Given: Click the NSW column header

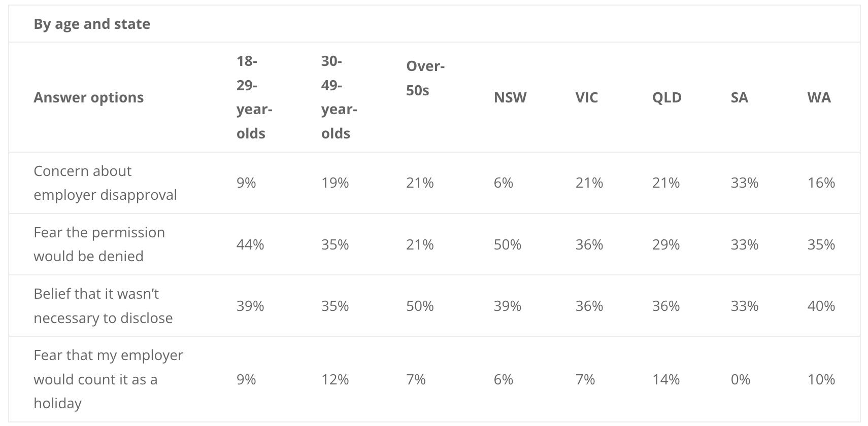Looking at the screenshot, I should (510, 97).
